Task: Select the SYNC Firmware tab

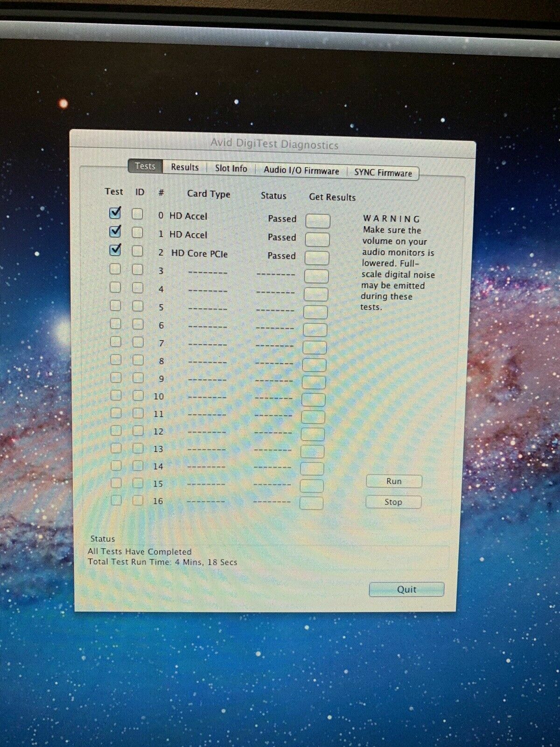Action: point(383,173)
